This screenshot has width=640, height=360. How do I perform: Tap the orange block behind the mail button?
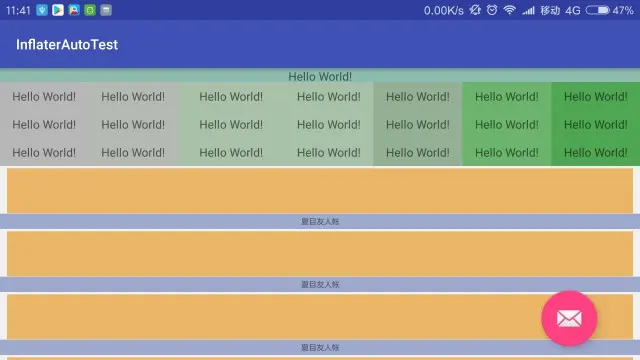[x=320, y=317]
